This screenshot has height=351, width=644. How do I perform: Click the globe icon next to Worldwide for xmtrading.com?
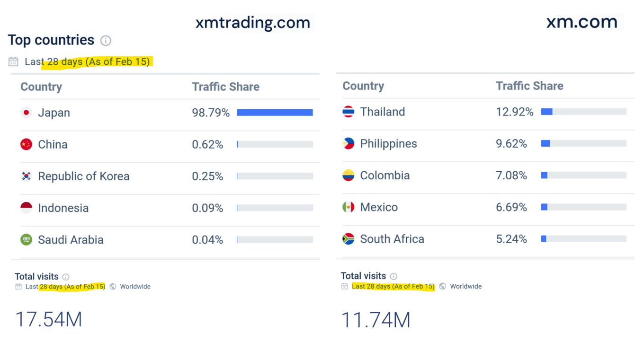click(112, 286)
